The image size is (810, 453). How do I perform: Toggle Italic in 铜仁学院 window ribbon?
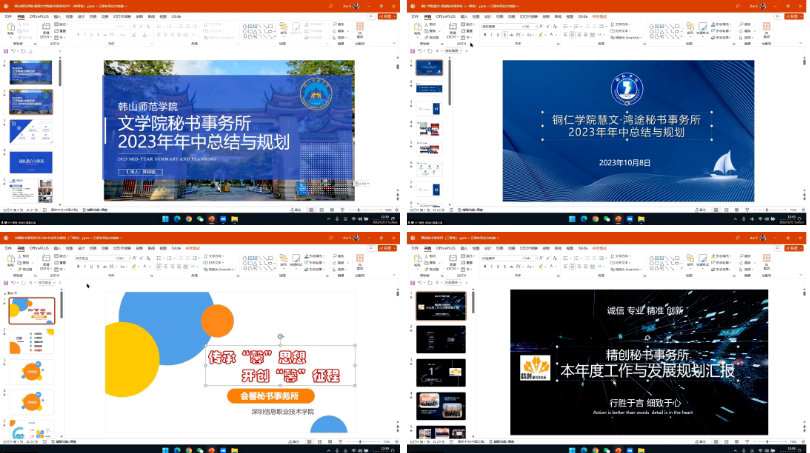click(491, 35)
